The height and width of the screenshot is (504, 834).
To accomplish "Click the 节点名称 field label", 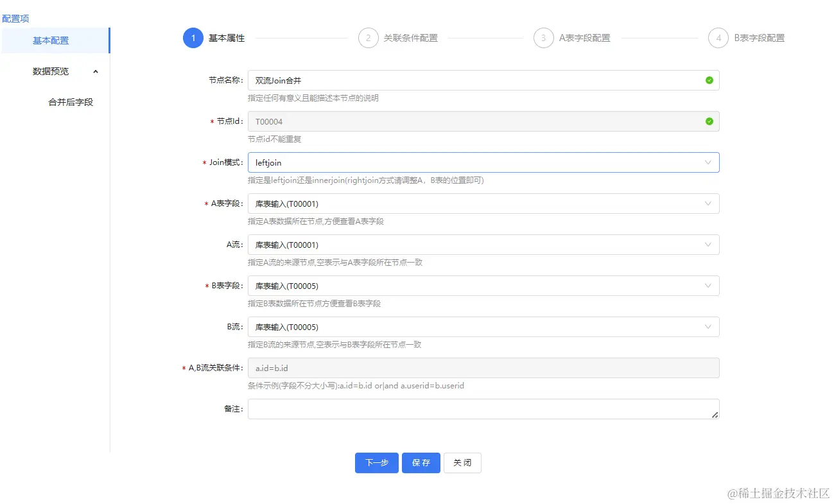I will point(227,80).
